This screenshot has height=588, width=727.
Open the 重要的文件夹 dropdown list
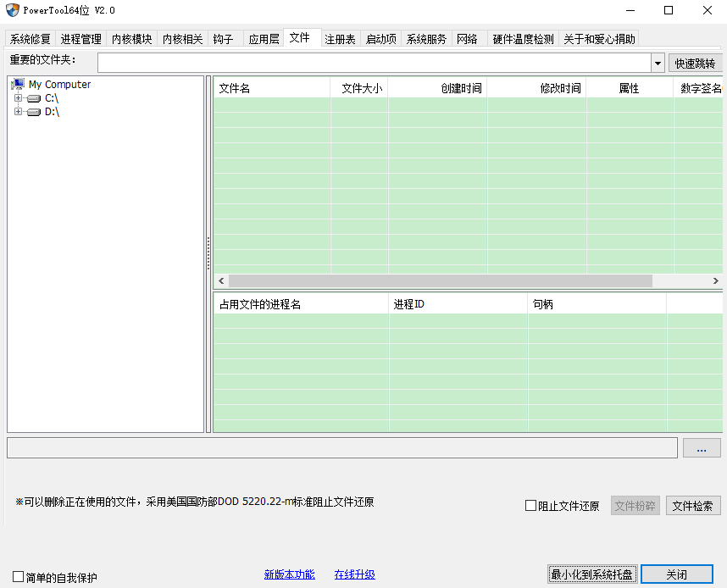point(658,62)
